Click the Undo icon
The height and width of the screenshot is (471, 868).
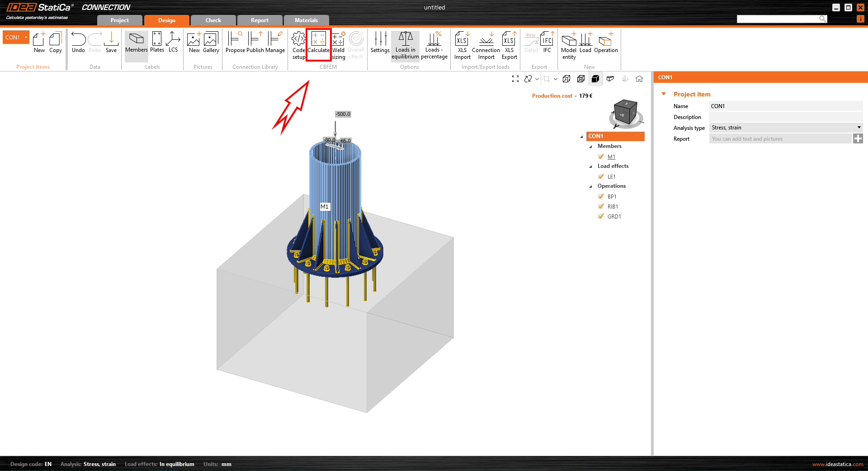[x=78, y=43]
